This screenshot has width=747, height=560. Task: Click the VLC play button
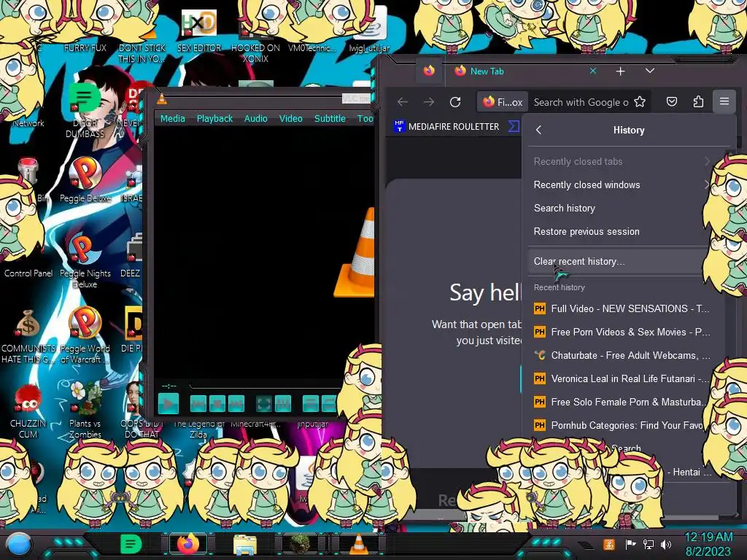[169, 404]
